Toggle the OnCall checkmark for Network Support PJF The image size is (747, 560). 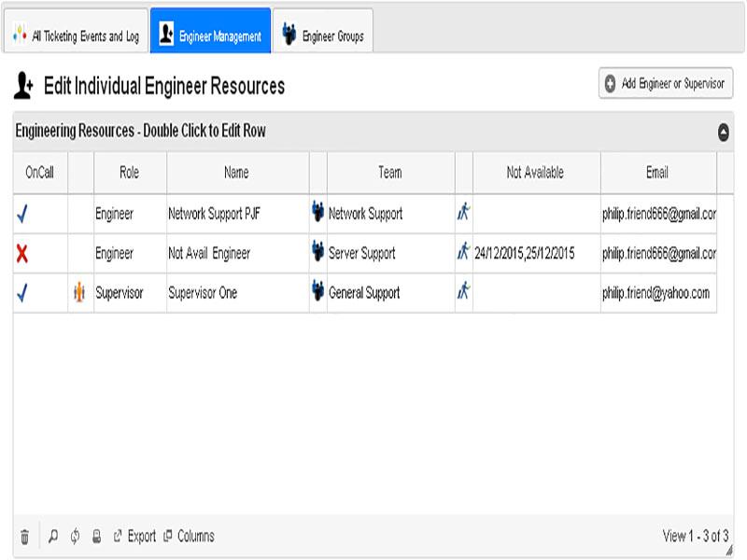click(x=22, y=214)
